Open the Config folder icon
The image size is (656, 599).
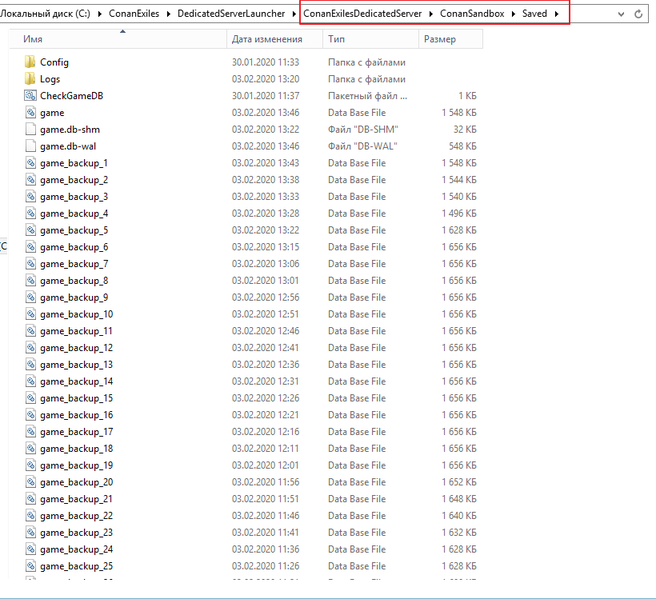(30, 62)
